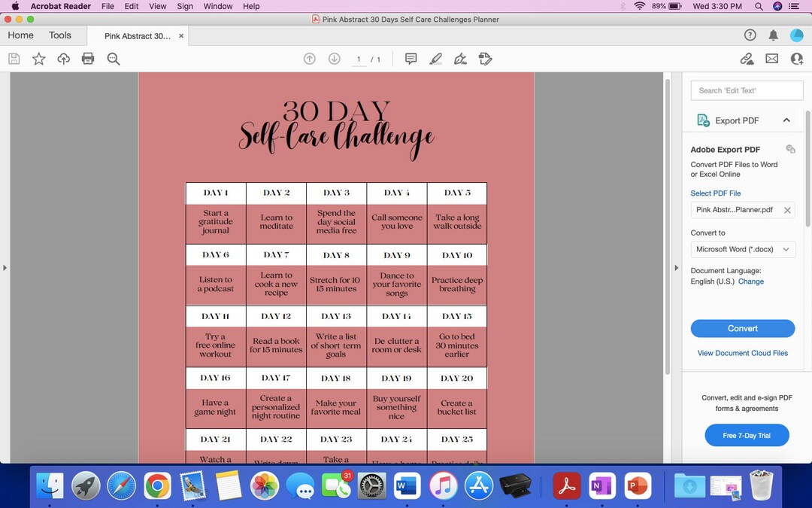Open the Find text magnifier
The height and width of the screenshot is (508, 812).
[114, 59]
